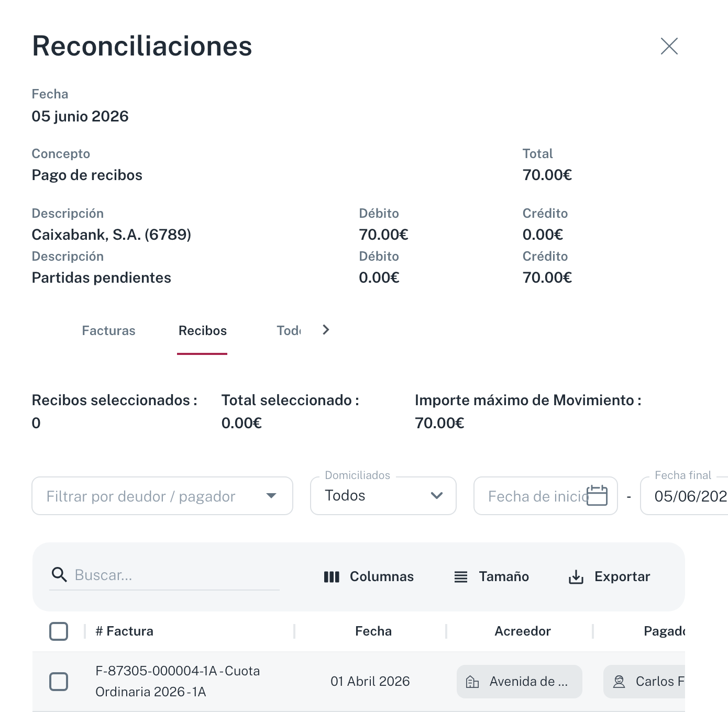Sort by the Acreedor column header
Image resolution: width=728 pixels, height=712 pixels.
[x=523, y=631]
